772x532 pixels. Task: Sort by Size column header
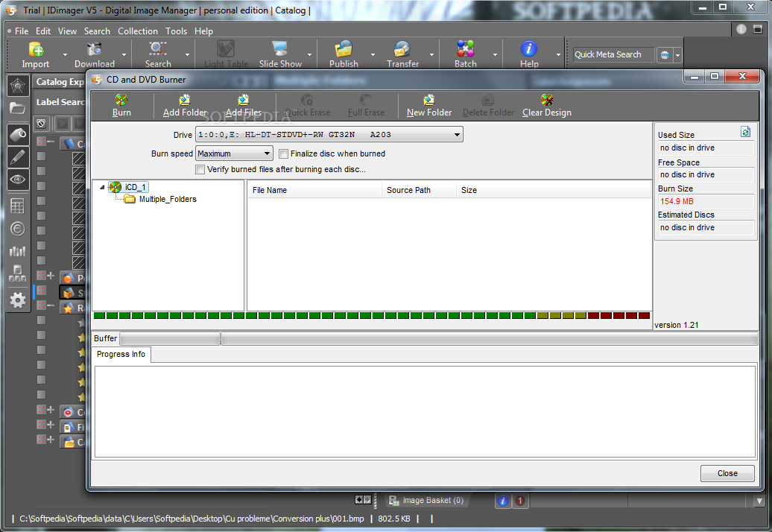point(554,190)
